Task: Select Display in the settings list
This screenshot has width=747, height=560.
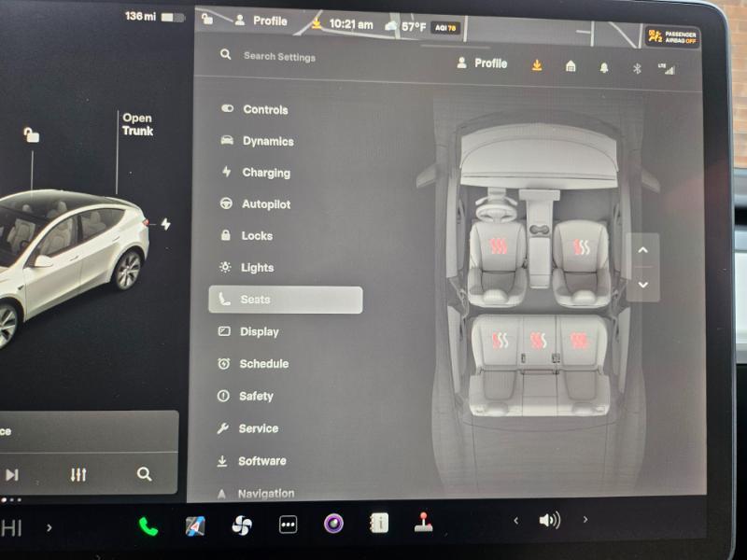Action: click(259, 332)
